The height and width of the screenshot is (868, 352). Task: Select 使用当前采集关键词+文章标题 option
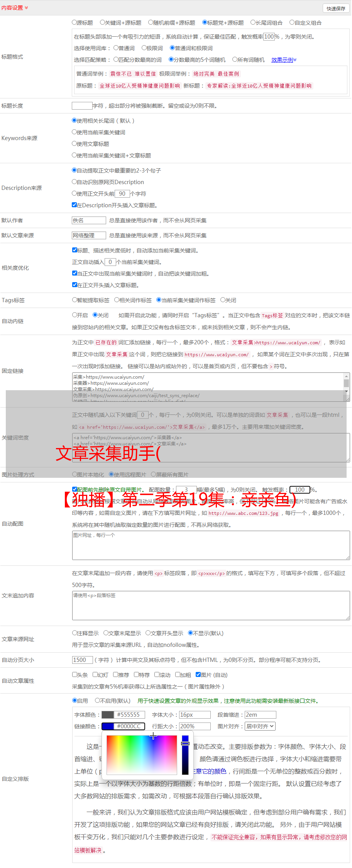[x=74, y=155]
